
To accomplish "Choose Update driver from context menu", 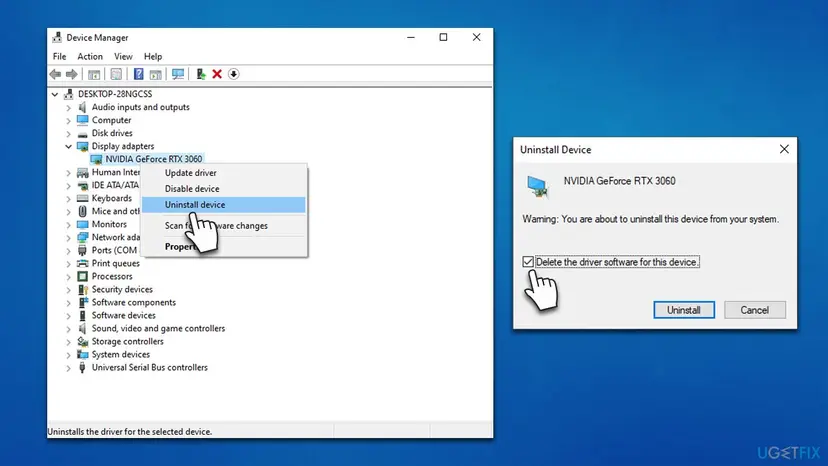I will [x=224, y=173].
